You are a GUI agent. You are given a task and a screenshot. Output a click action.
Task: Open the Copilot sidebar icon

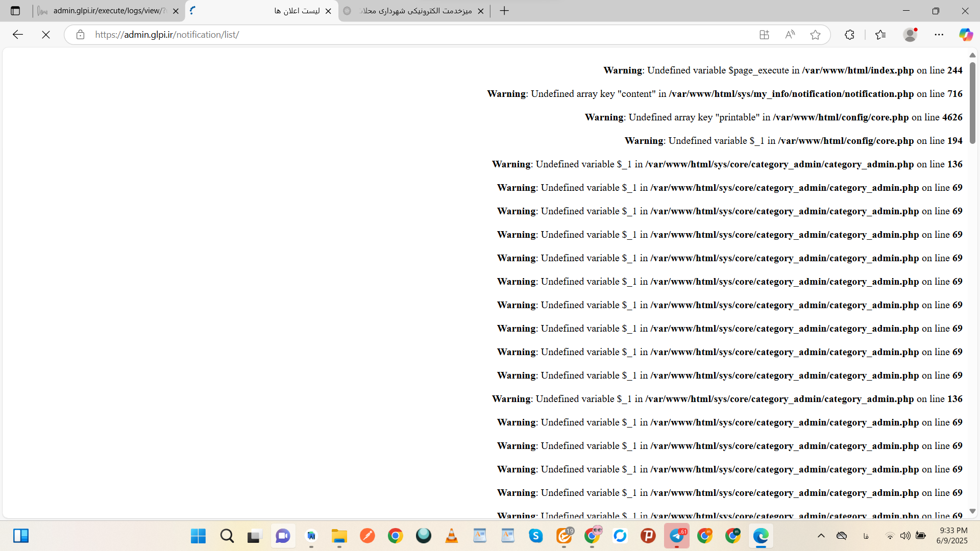tap(965, 35)
